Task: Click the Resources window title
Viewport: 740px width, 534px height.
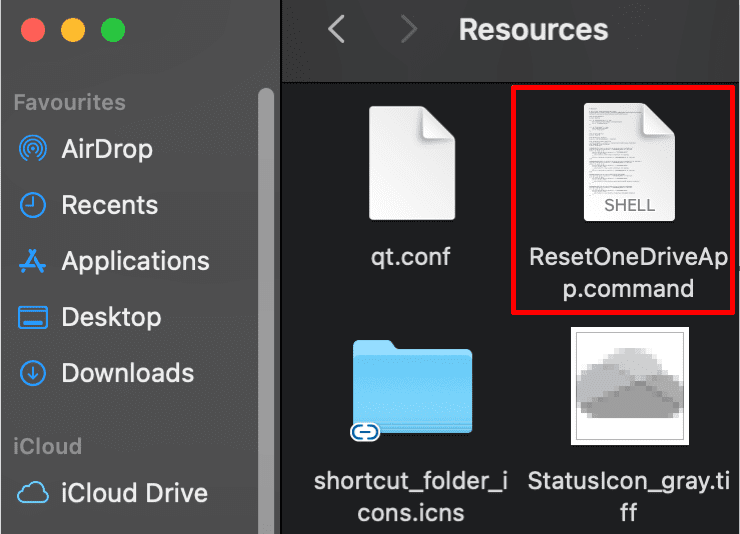Action: (533, 30)
